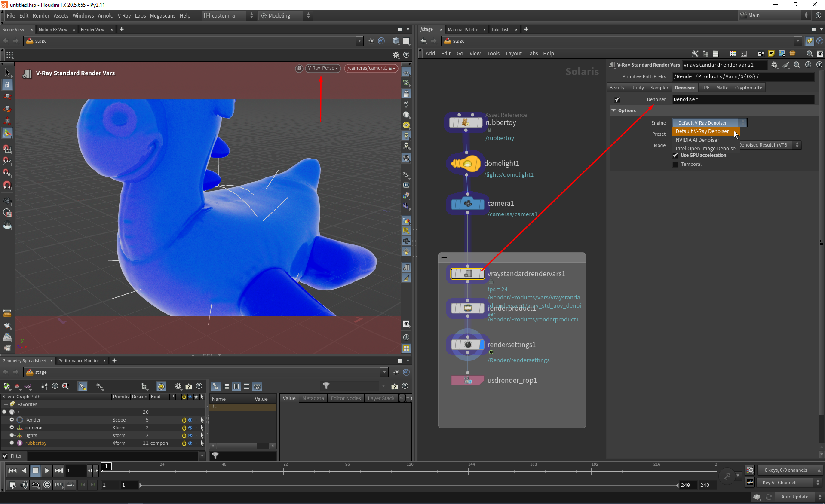Open the Layer Stack tab
This screenshot has width=825, height=504.
pos(381,398)
